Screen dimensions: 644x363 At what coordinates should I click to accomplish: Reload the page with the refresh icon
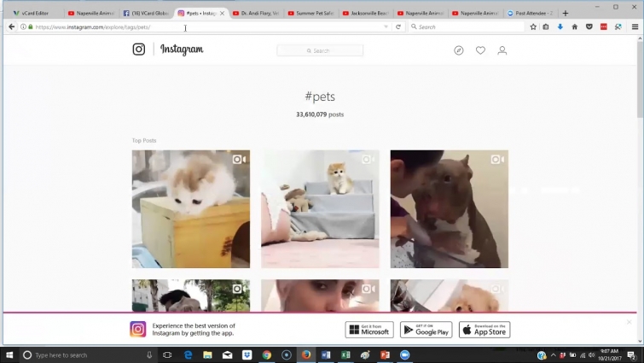click(398, 26)
